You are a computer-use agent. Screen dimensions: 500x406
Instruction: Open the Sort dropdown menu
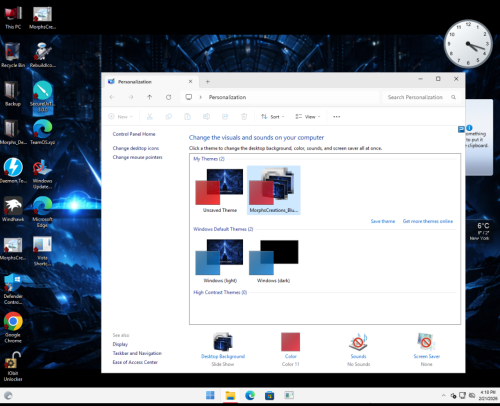[273, 117]
